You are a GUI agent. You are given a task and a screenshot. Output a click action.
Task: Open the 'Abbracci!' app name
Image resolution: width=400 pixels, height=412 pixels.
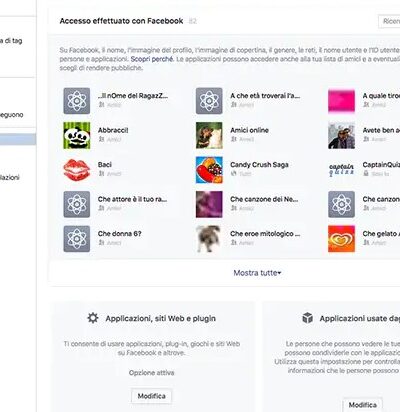pyautogui.click(x=113, y=130)
